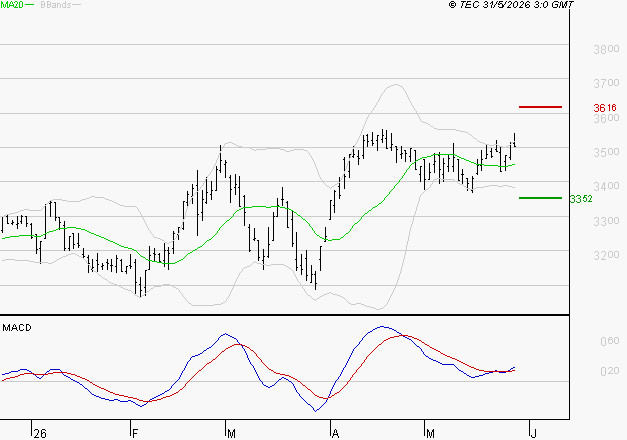The height and width of the screenshot is (440, 627).
Task: Click the 3400 price axis label
Action: click(x=606, y=186)
